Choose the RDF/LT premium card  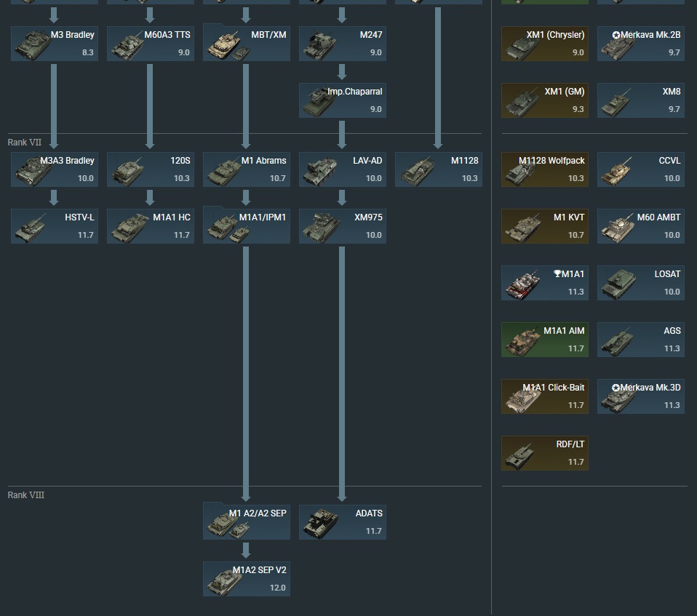[544, 453]
